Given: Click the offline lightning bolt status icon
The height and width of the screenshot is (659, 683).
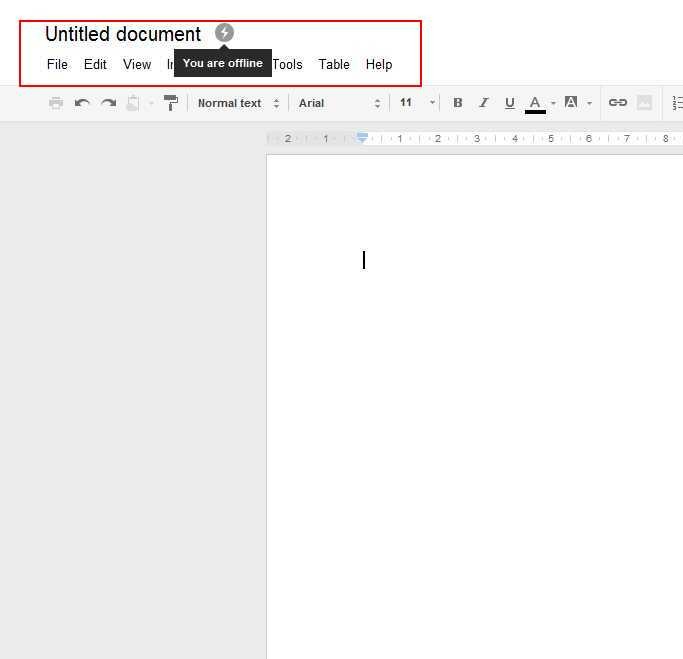Looking at the screenshot, I should 224,33.
